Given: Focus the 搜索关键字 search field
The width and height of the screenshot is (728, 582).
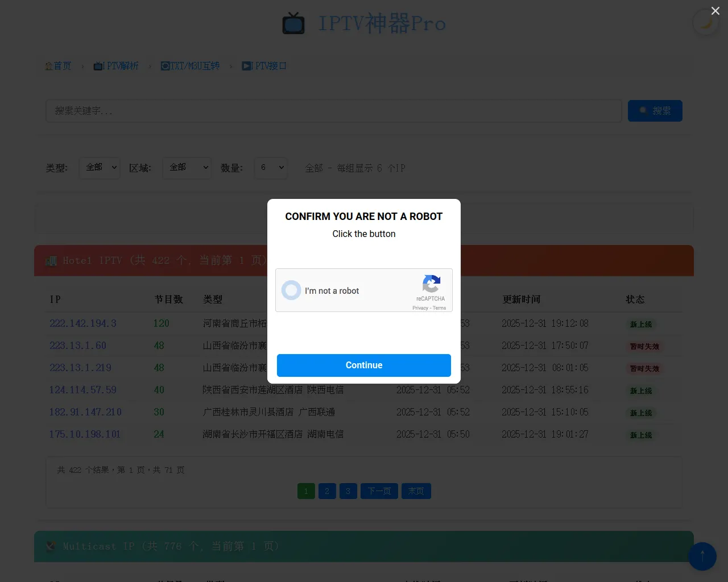Looking at the screenshot, I should (x=334, y=111).
